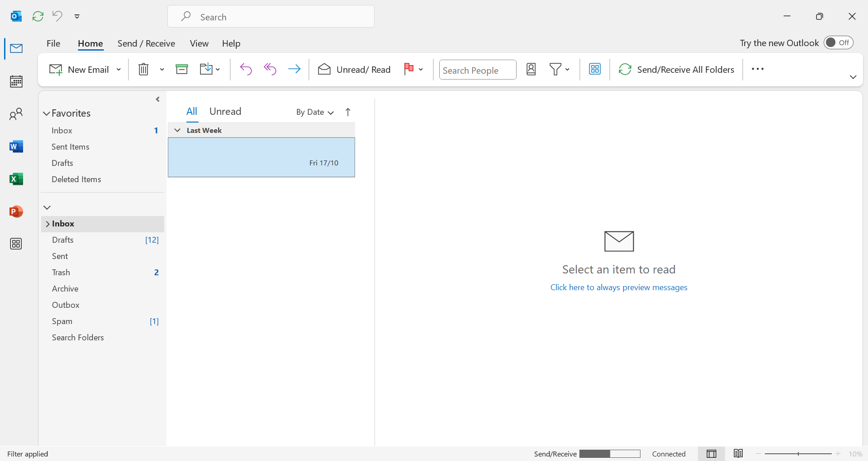Click the New Email button

tap(80, 70)
